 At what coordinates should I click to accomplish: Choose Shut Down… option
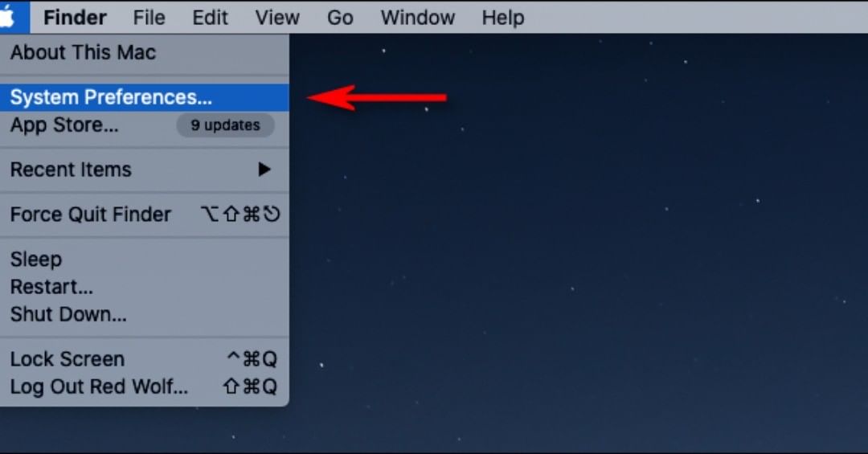(x=144, y=314)
